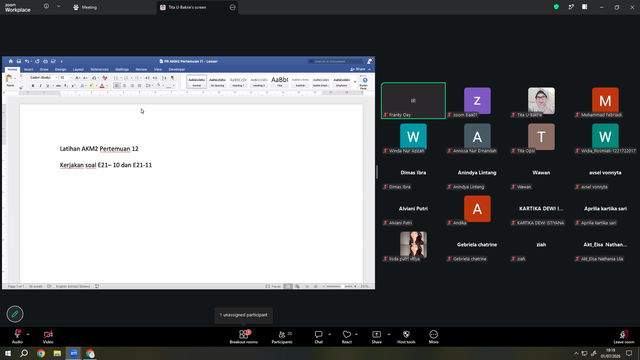Click the Show paragraph marks icon
640x360 pixels.
(172, 78)
